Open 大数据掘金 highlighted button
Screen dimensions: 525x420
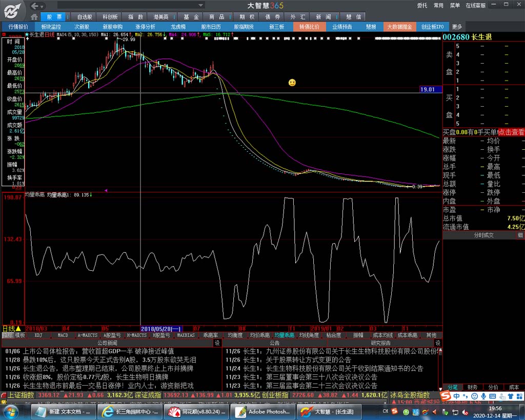[x=399, y=27]
